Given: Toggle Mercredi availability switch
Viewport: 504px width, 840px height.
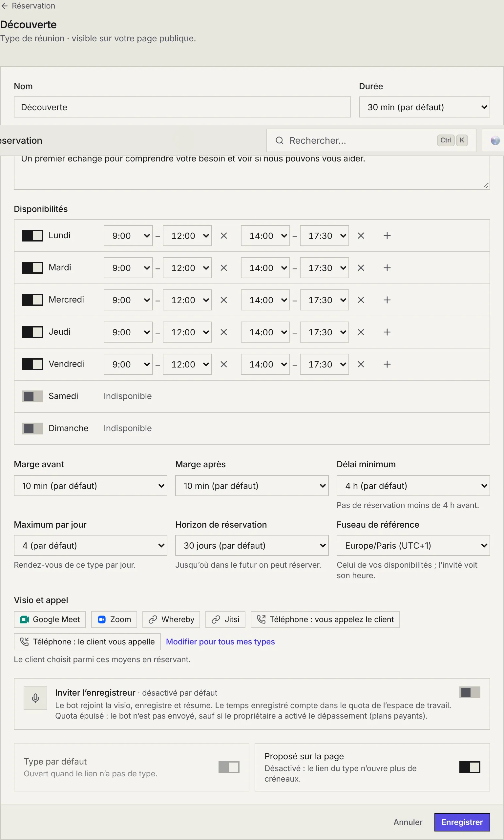Looking at the screenshot, I should (x=32, y=300).
